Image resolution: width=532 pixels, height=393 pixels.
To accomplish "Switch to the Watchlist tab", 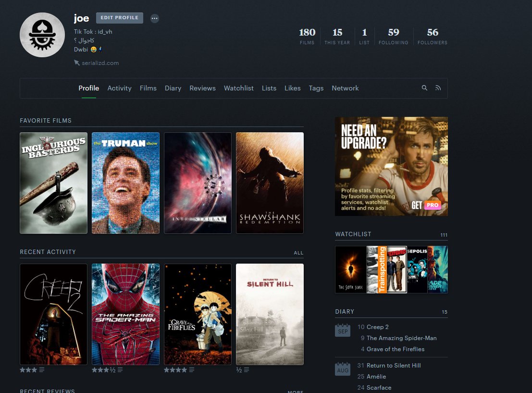I will click(238, 88).
